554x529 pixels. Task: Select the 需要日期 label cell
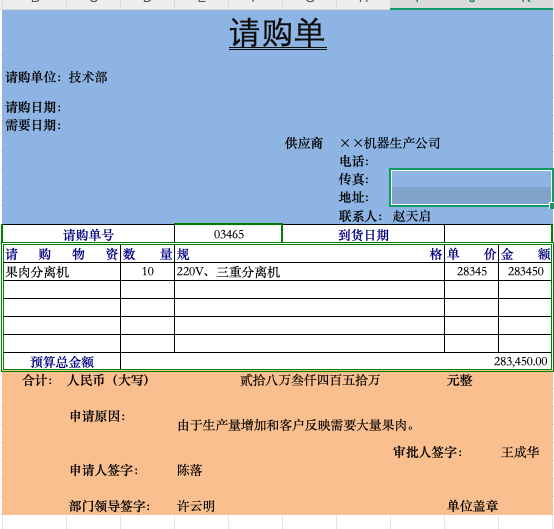(x=33, y=125)
